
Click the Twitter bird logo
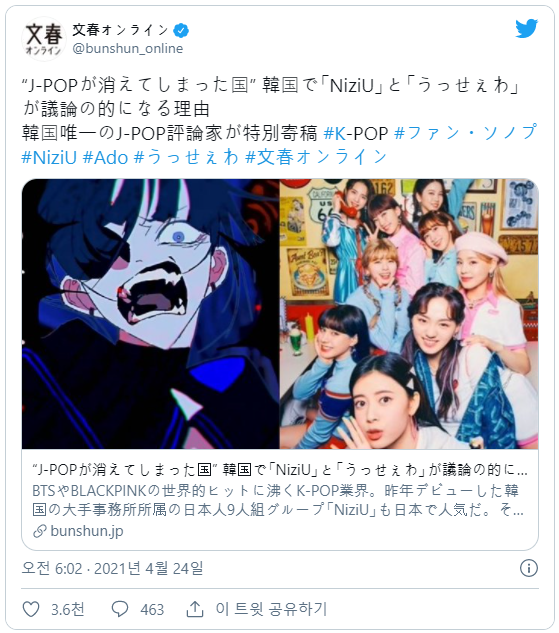coord(526,28)
